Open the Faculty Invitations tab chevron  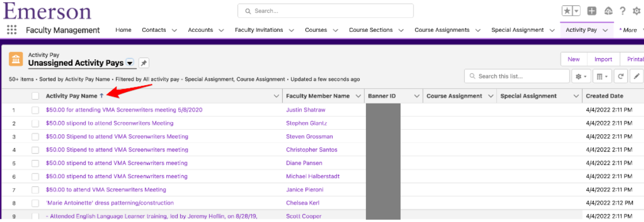pyautogui.click(x=291, y=30)
